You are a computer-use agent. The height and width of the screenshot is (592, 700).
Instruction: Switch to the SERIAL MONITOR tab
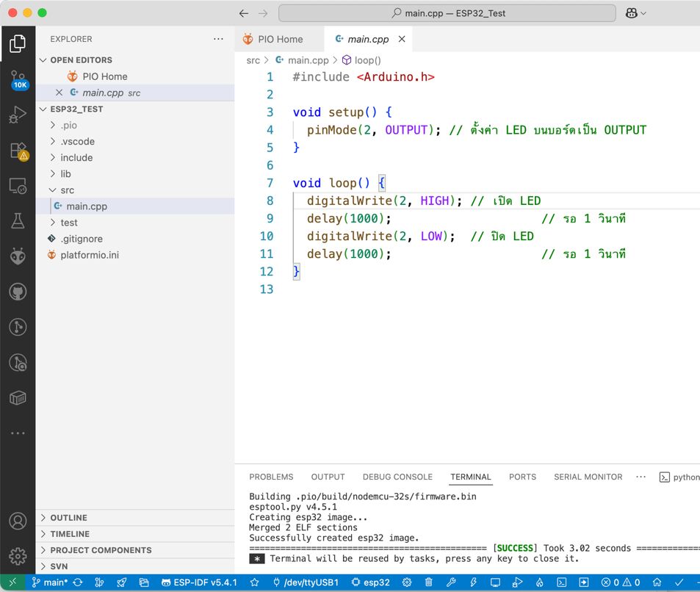(x=588, y=477)
